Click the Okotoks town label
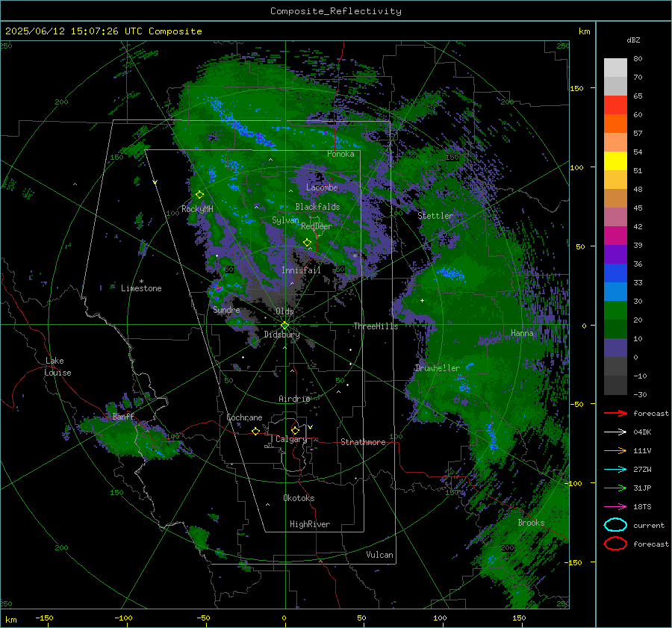The width and height of the screenshot is (672, 628). click(299, 498)
